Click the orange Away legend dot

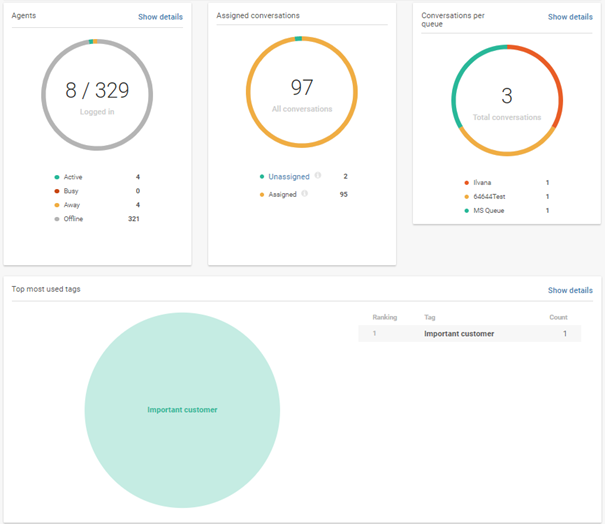(56, 204)
